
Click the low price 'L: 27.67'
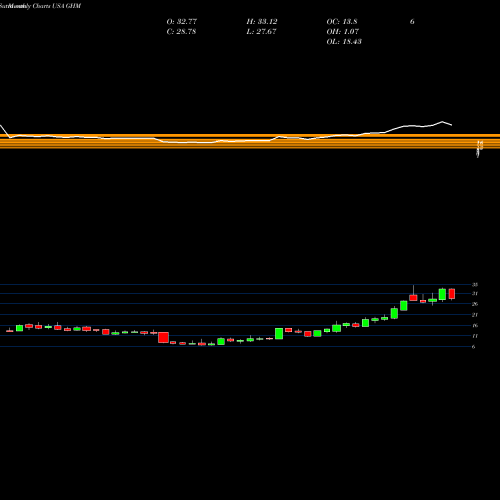(x=261, y=32)
